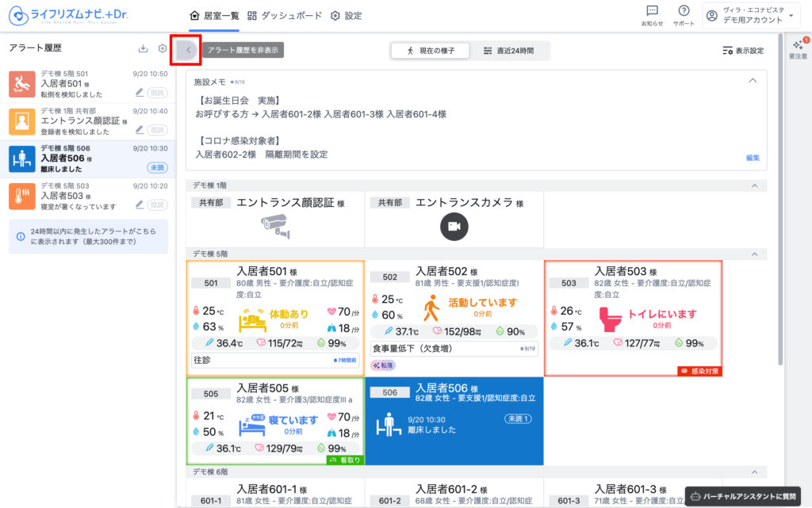Collapse the 施設メモ section
Image resolution: width=812 pixels, height=508 pixels.
click(x=753, y=81)
